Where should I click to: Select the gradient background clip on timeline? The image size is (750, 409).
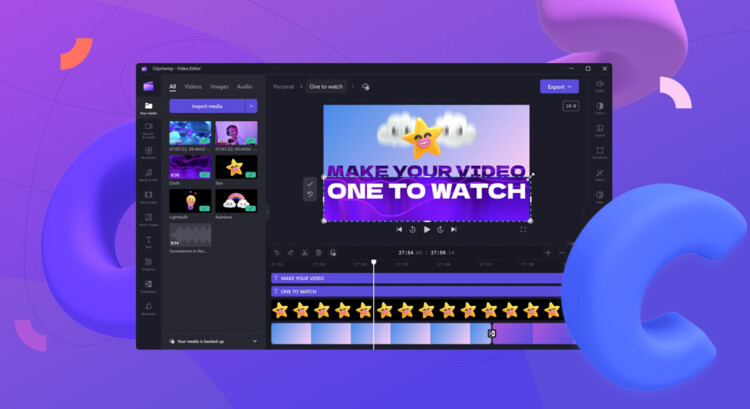[381, 333]
